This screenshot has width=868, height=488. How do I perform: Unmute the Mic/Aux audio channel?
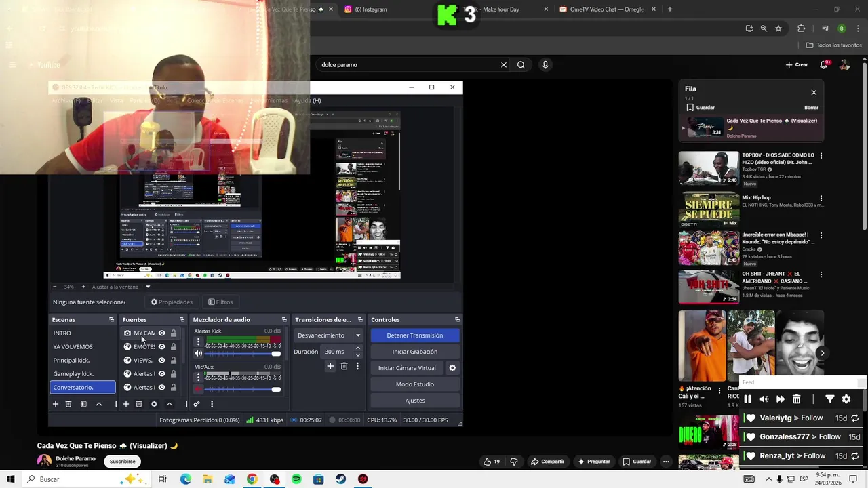click(198, 389)
